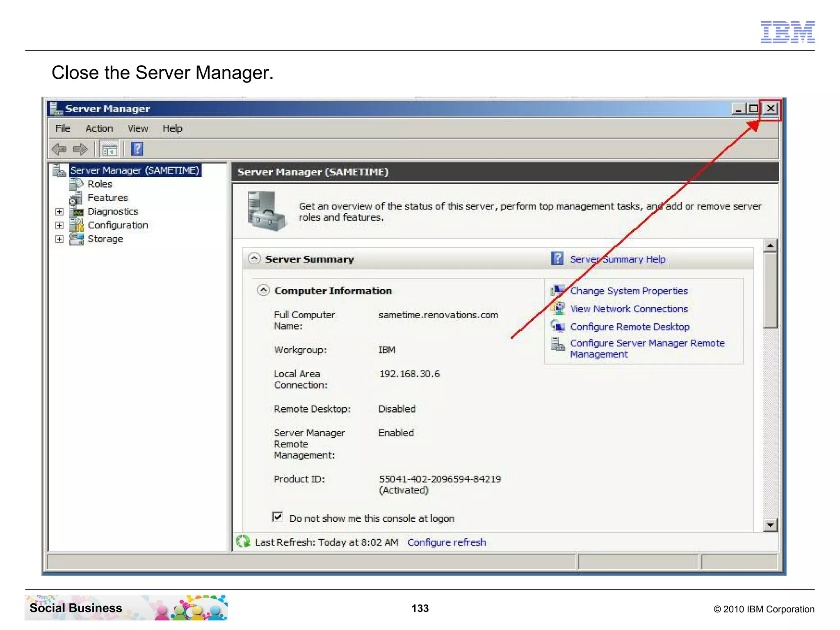The height and width of the screenshot is (630, 840).
Task: Open Configure Remote Desktop link
Action: [x=630, y=327]
